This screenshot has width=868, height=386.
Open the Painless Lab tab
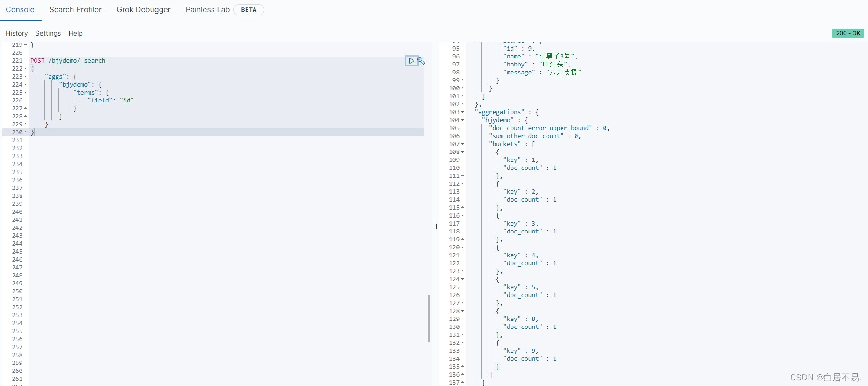tap(208, 10)
